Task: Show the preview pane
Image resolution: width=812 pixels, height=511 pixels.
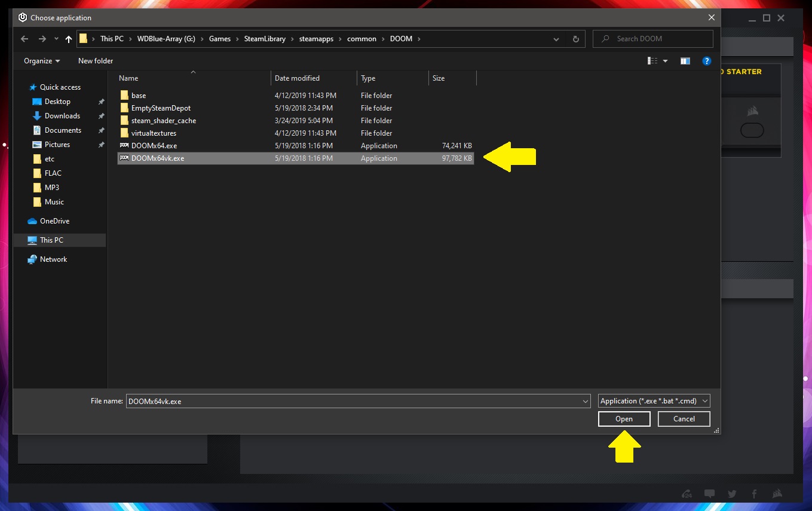Action: coord(685,61)
